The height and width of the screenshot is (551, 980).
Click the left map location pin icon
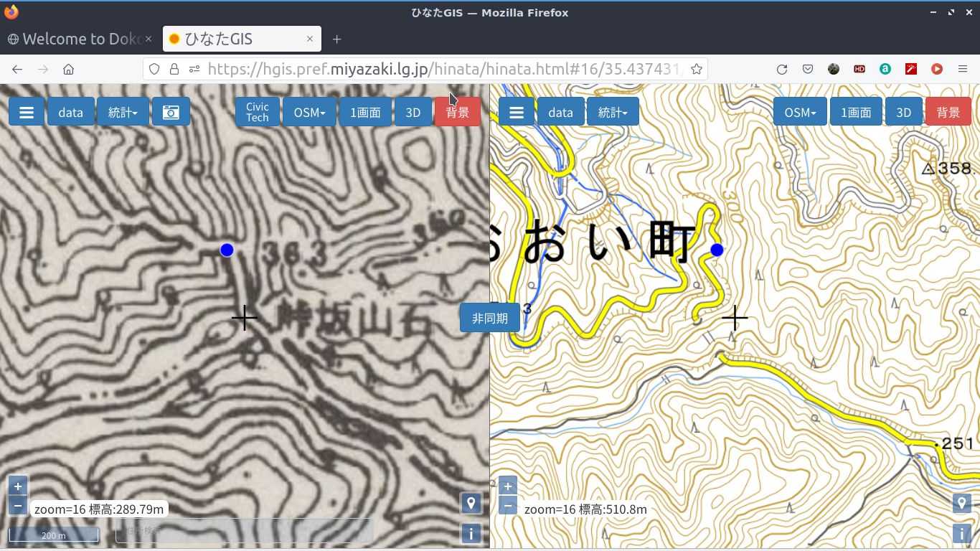tap(471, 503)
